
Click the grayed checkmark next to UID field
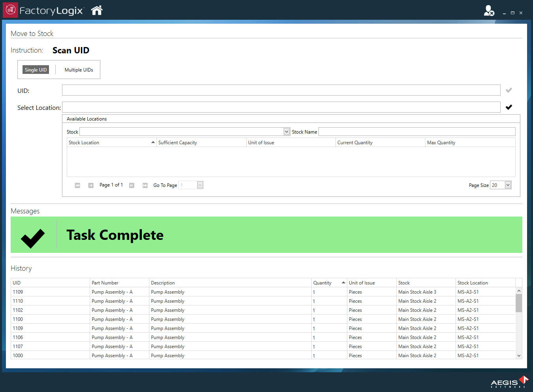509,90
